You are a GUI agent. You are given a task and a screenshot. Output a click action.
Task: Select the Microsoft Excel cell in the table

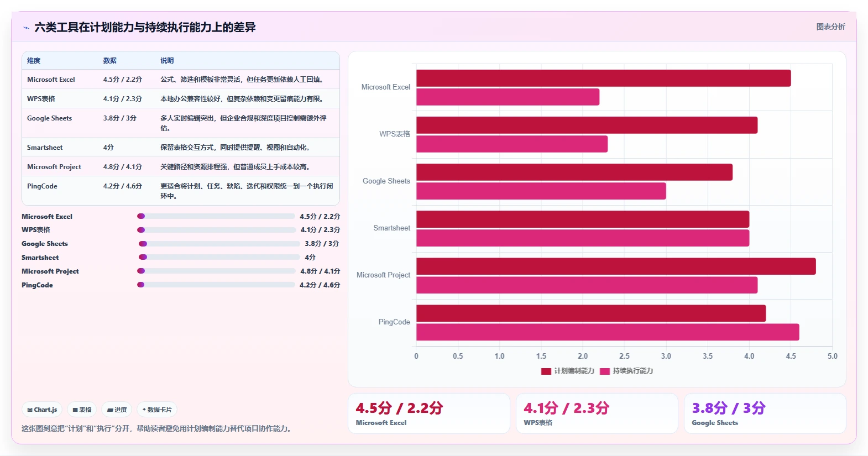(51, 80)
